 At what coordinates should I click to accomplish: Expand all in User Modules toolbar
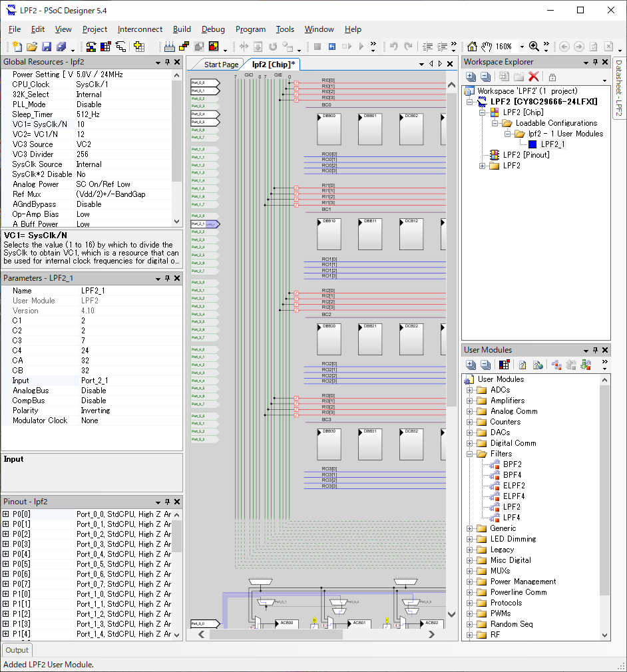[471, 365]
